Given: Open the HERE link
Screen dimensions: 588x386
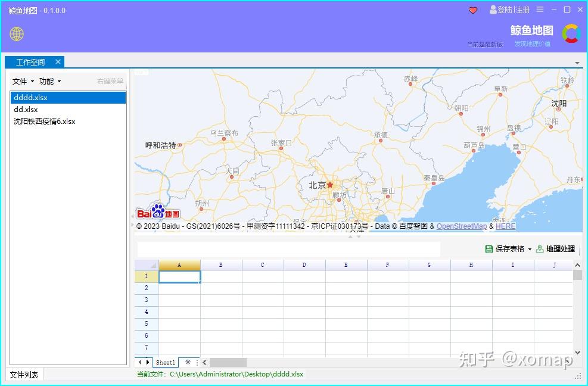Looking at the screenshot, I should tap(506, 226).
